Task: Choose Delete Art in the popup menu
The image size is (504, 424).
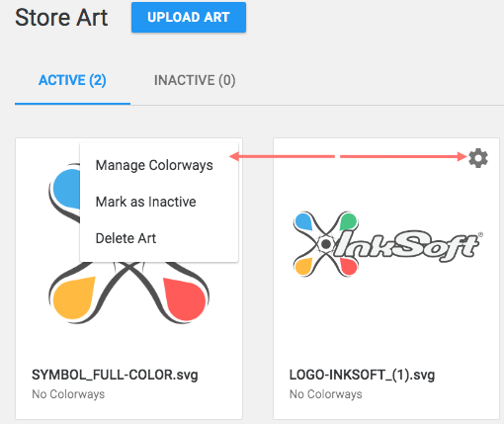Action: click(x=126, y=238)
